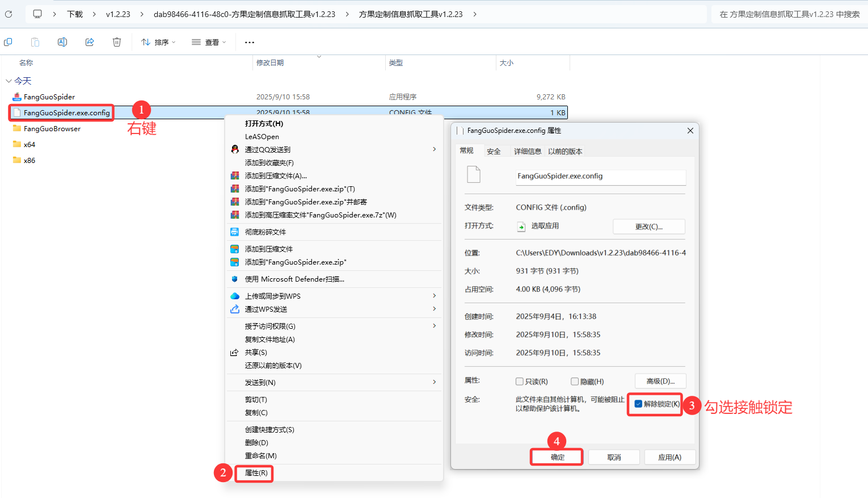Click the copy icon in the Explorer toolbar
The image size is (868, 498).
[8, 42]
